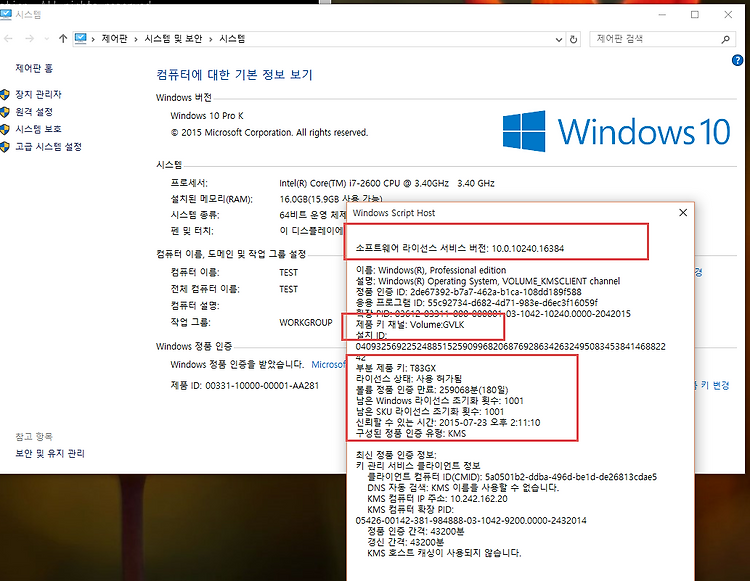Click '갱신 간격: 43200분' line

click(405, 542)
